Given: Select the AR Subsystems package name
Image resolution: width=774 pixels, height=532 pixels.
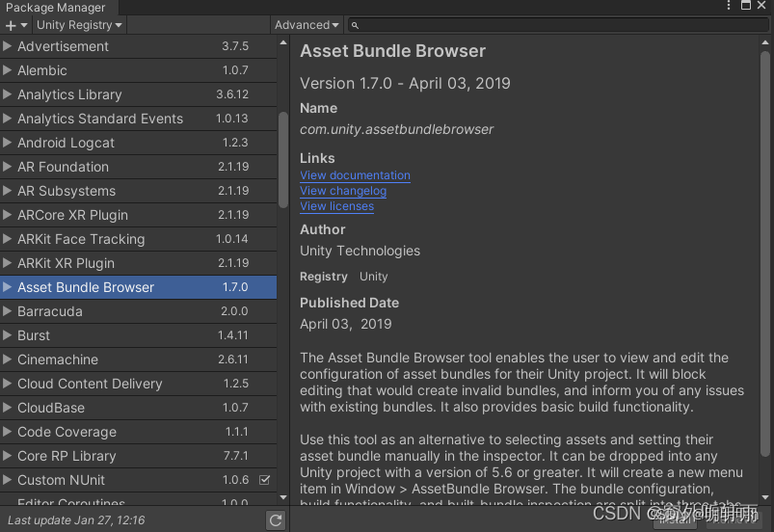Looking at the screenshot, I should click(x=67, y=191).
